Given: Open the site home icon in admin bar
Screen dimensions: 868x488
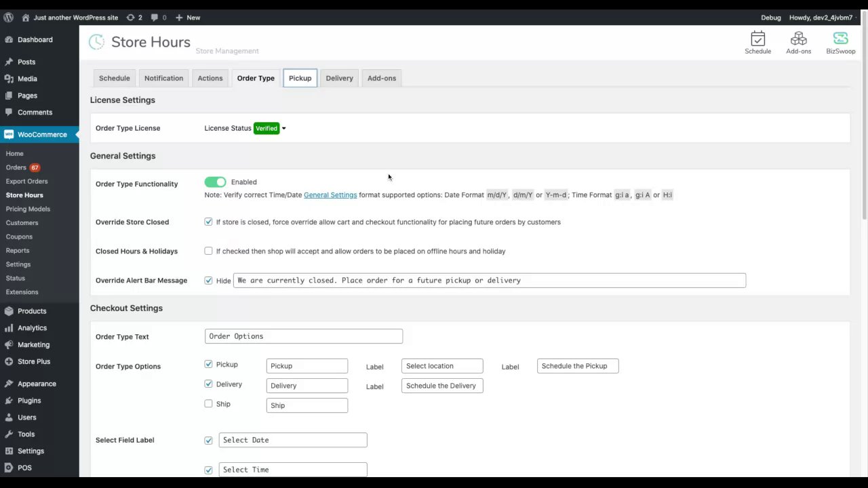Looking at the screenshot, I should (x=26, y=18).
